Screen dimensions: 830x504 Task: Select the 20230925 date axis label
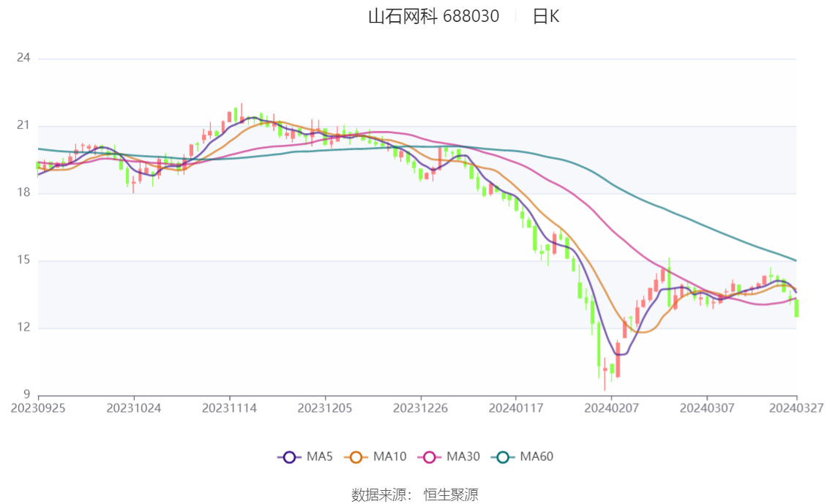(38, 408)
